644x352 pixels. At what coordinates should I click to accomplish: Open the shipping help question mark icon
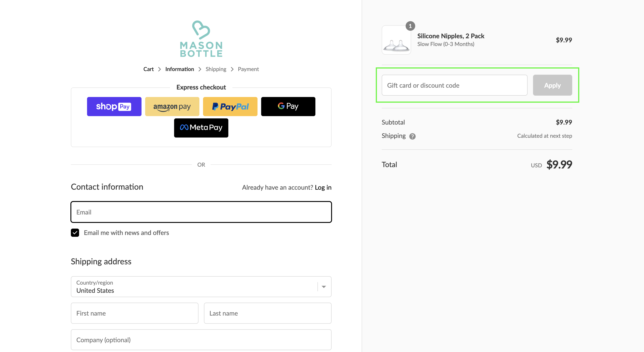[x=412, y=136]
